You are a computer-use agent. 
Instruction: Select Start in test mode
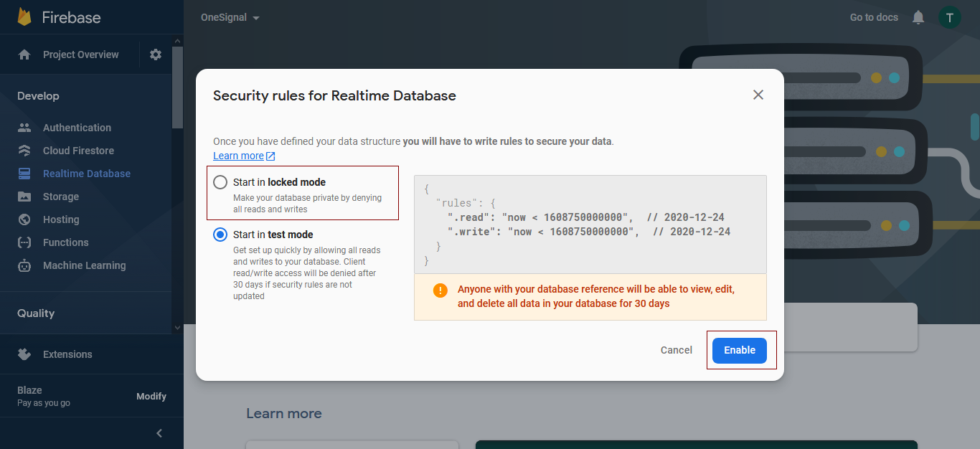[x=220, y=235]
